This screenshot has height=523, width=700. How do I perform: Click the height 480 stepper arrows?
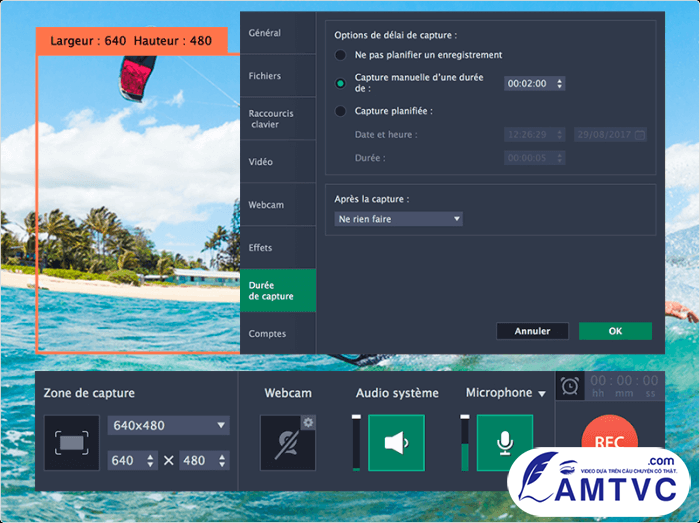222,461
